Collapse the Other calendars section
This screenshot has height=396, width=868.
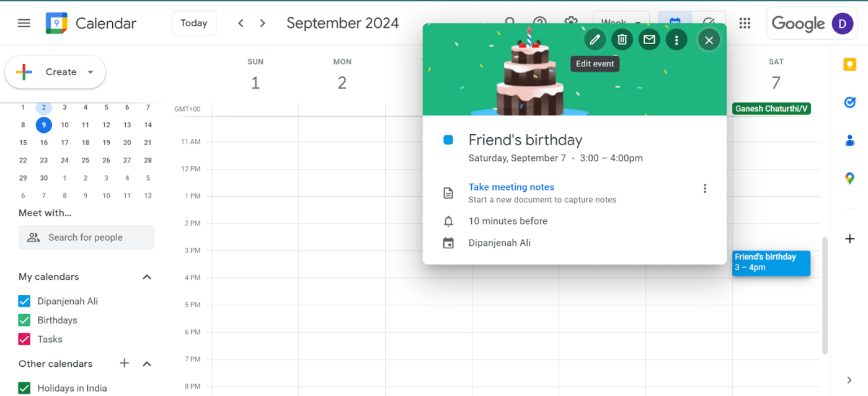[147, 364]
